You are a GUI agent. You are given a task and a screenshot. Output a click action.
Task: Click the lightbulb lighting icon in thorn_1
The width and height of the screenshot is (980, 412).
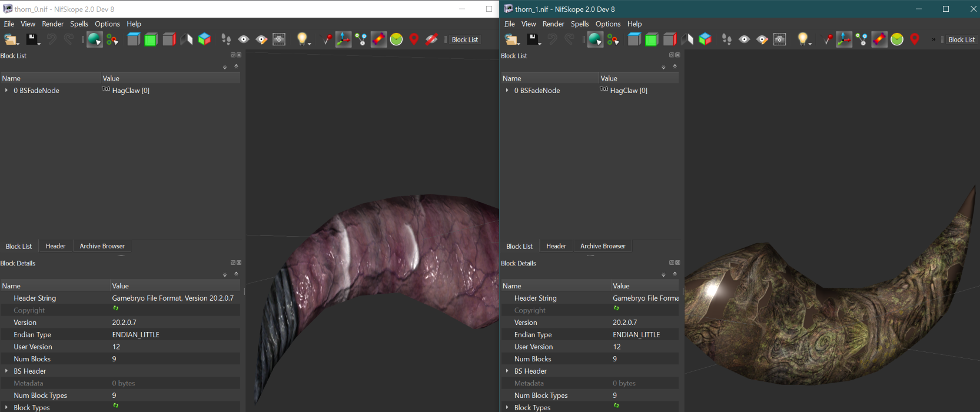(x=802, y=39)
